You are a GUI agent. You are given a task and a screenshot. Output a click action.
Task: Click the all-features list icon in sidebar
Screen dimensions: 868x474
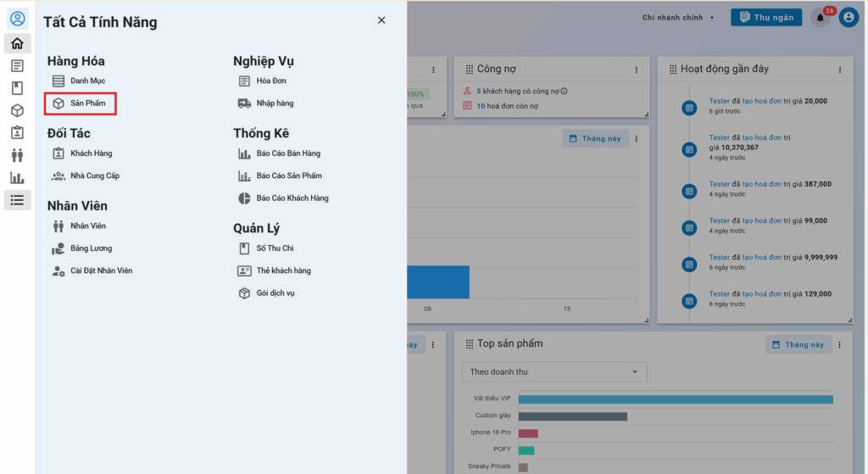coord(17,200)
